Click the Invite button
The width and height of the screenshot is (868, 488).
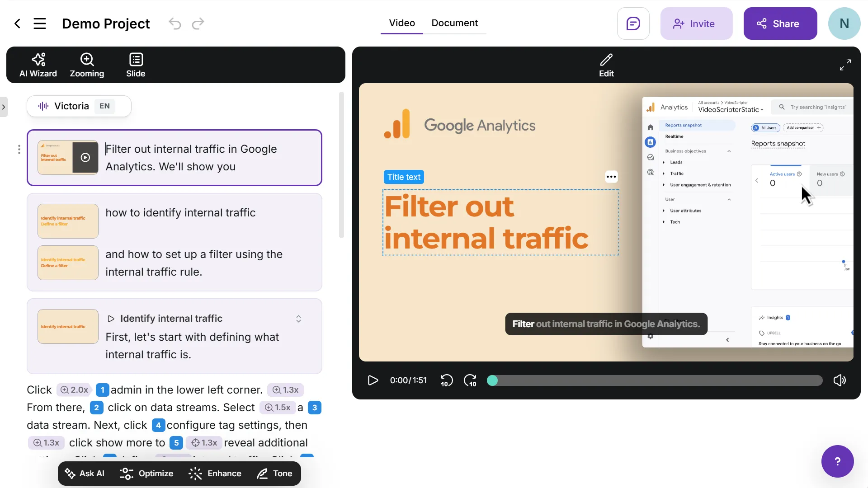696,23
